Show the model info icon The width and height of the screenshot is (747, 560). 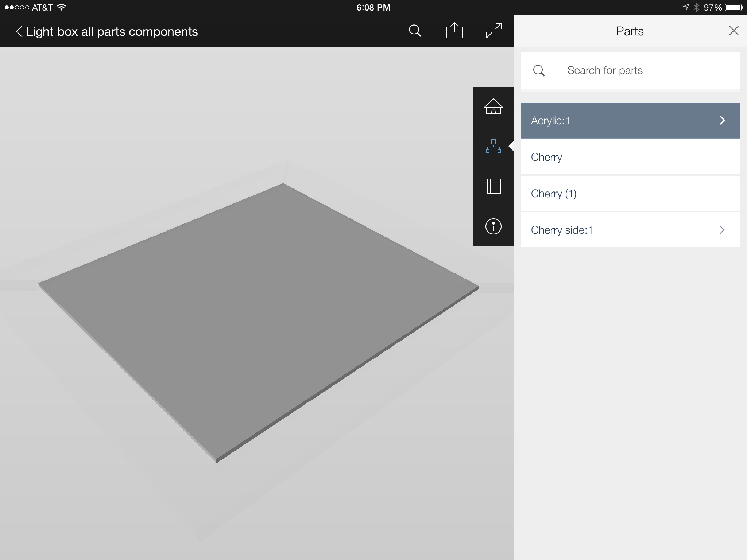point(493,226)
